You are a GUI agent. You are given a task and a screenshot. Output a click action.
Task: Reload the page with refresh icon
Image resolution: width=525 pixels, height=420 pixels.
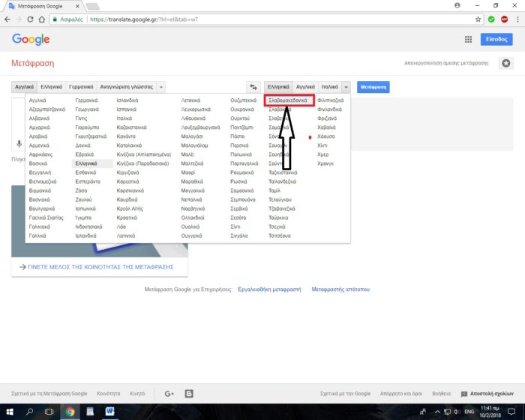30,19
